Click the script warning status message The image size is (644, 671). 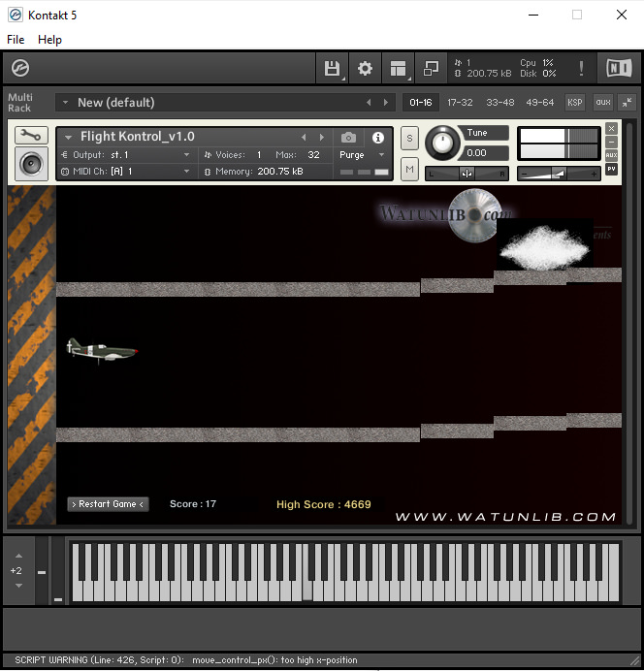(185, 660)
